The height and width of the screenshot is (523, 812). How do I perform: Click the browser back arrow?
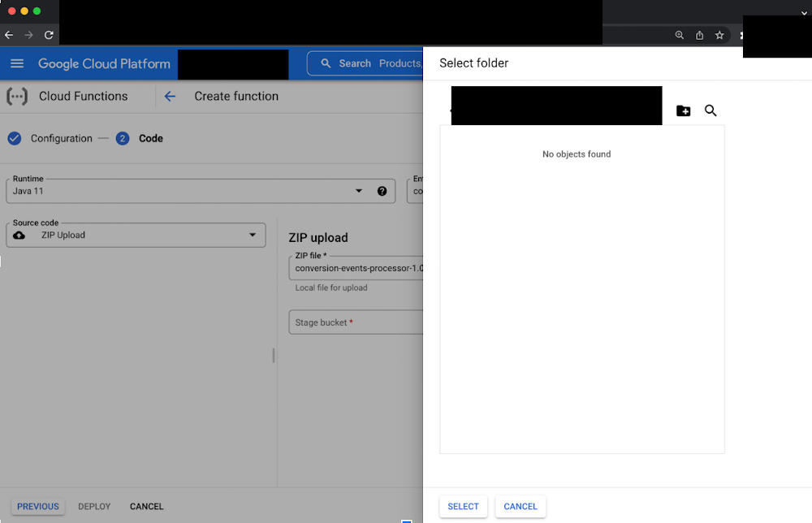tap(9, 35)
